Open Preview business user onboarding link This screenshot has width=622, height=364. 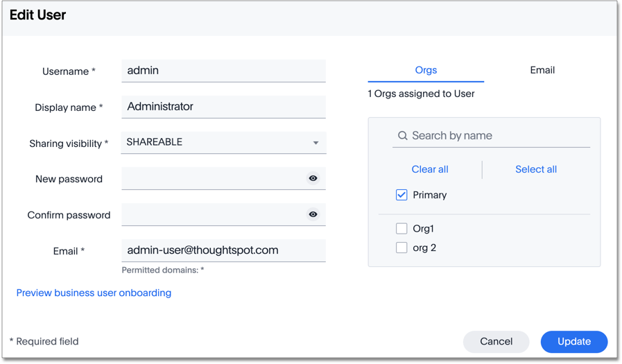[x=94, y=293]
